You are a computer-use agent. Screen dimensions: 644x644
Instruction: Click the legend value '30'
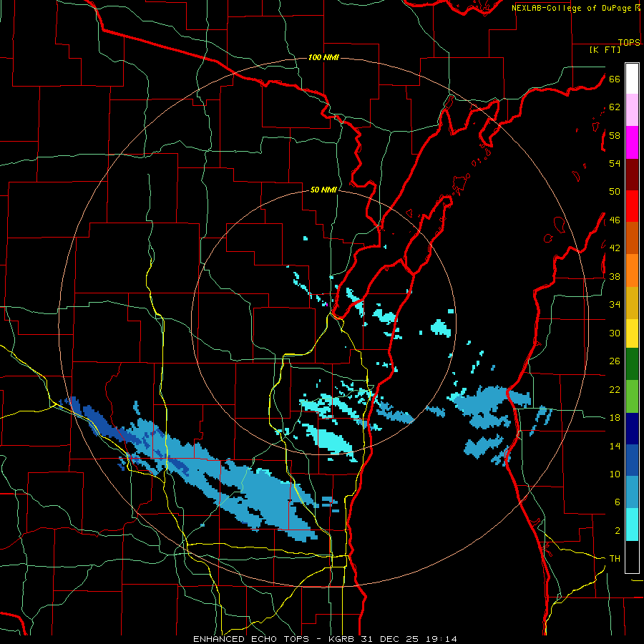[615, 333]
